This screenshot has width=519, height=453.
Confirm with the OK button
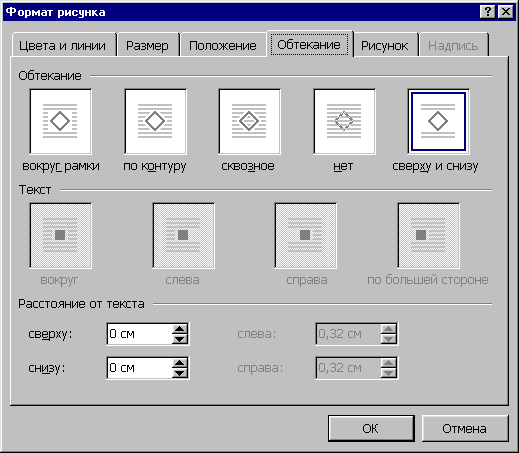pyautogui.click(x=371, y=428)
